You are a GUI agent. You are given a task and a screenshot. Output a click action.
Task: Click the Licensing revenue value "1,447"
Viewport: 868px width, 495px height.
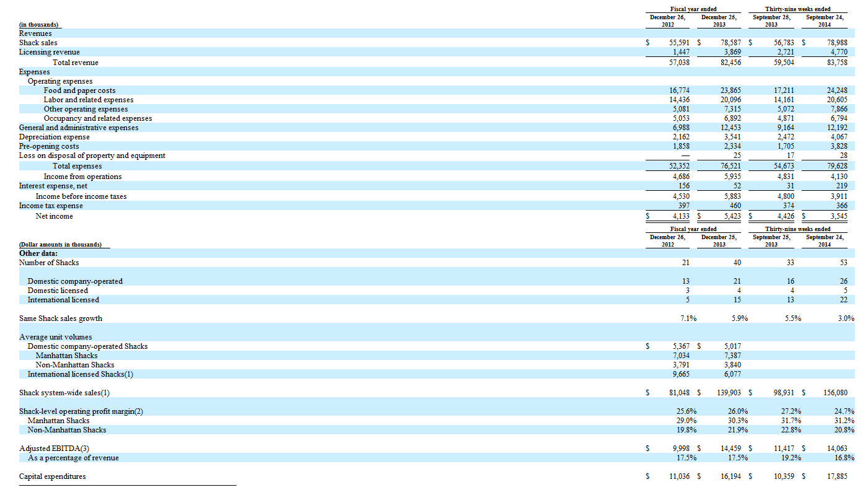point(681,52)
